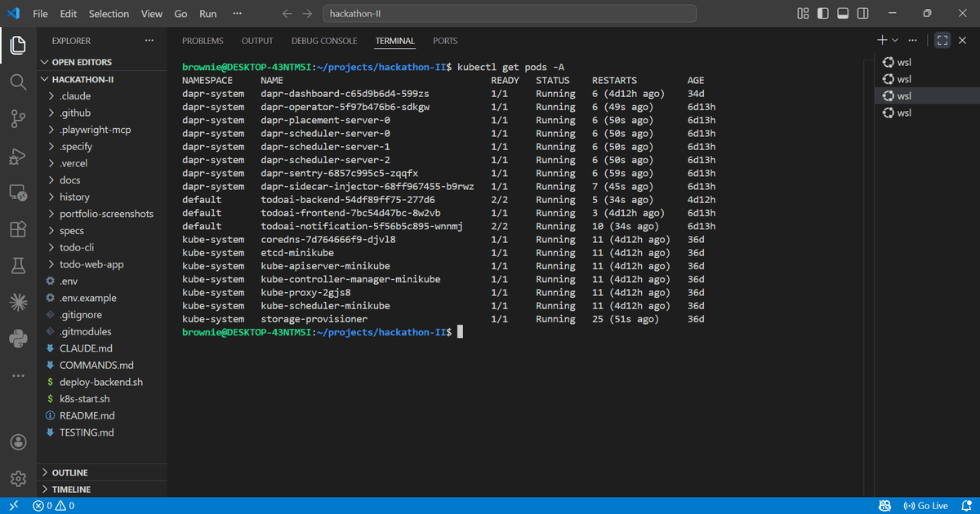Click the Copilot status icon
The width and height of the screenshot is (980, 514).
884,506
